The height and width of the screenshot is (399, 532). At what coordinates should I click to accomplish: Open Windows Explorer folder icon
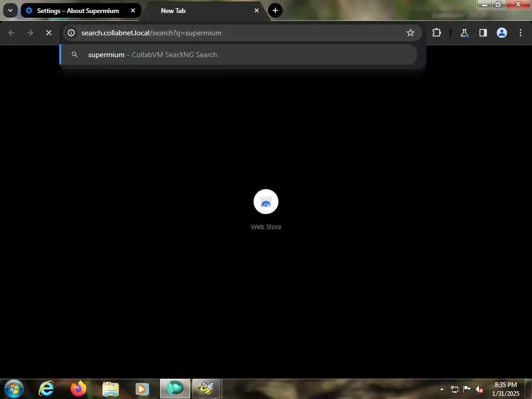(x=111, y=389)
